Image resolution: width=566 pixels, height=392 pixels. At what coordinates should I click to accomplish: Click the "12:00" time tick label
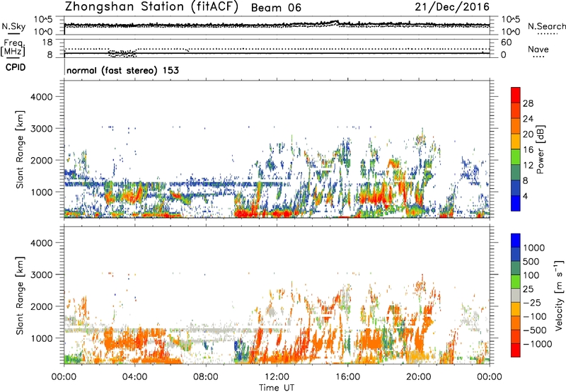click(277, 377)
